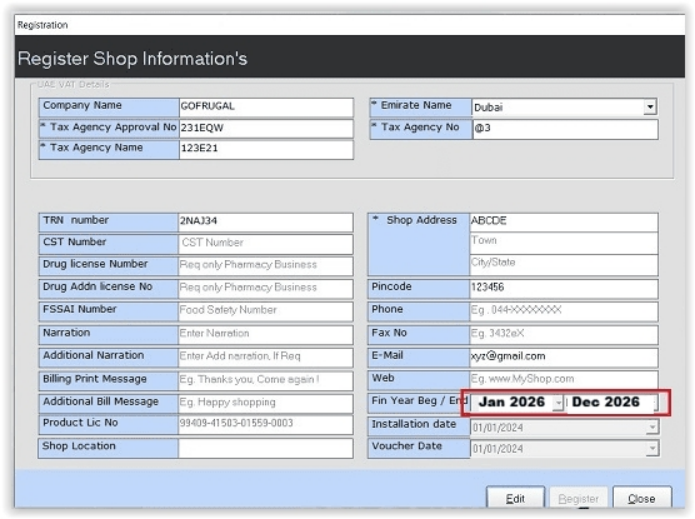This screenshot has width=695, height=519.
Task: Open the Emirate Name dropdown arrow
Action: 650,108
